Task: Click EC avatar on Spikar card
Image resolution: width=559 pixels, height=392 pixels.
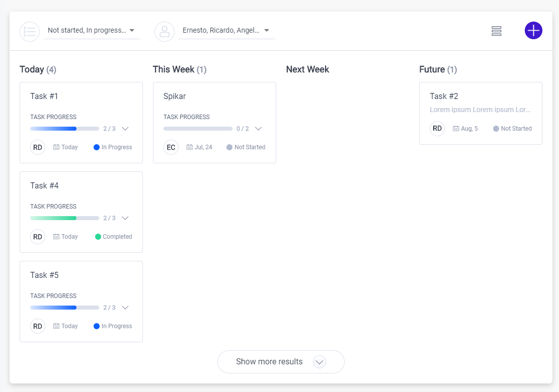Action: coord(171,147)
